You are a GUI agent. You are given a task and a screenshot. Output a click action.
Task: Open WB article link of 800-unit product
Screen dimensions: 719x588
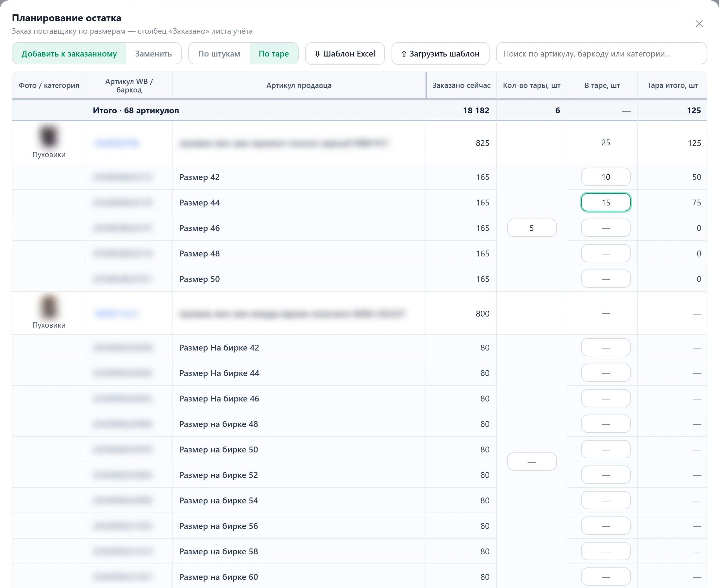pyautogui.click(x=116, y=313)
